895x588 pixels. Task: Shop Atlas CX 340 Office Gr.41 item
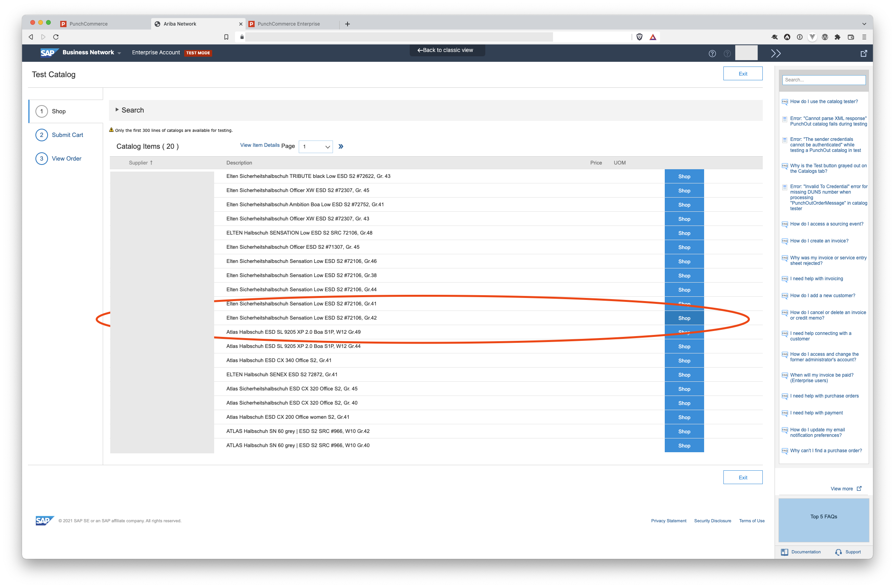684,361
